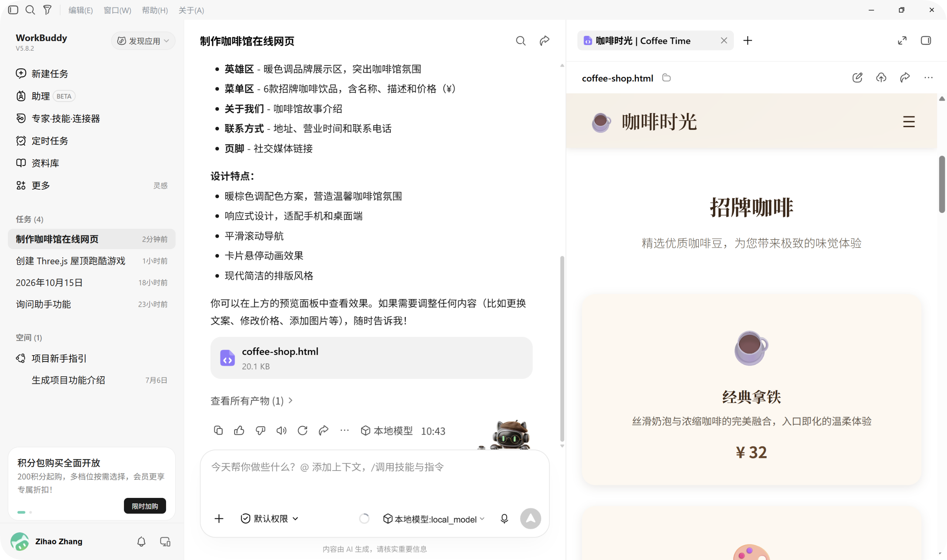Search within the chat conversation
This screenshot has height=560, width=947.
(x=521, y=41)
